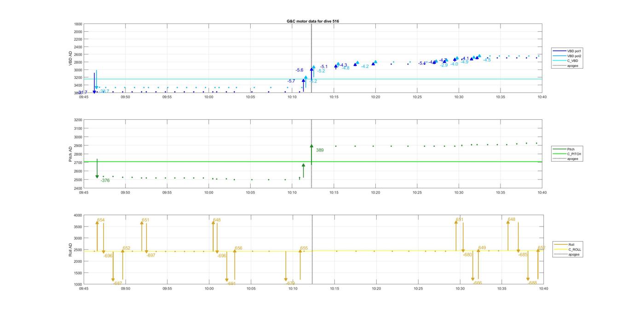
Task: Select the 'VBD pot1' legend entry
Action: pos(567,51)
